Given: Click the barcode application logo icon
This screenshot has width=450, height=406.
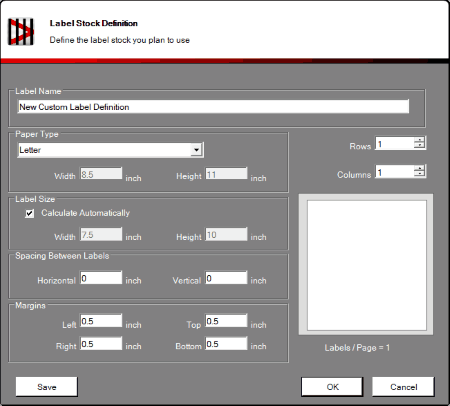Looking at the screenshot, I should pos(21,32).
